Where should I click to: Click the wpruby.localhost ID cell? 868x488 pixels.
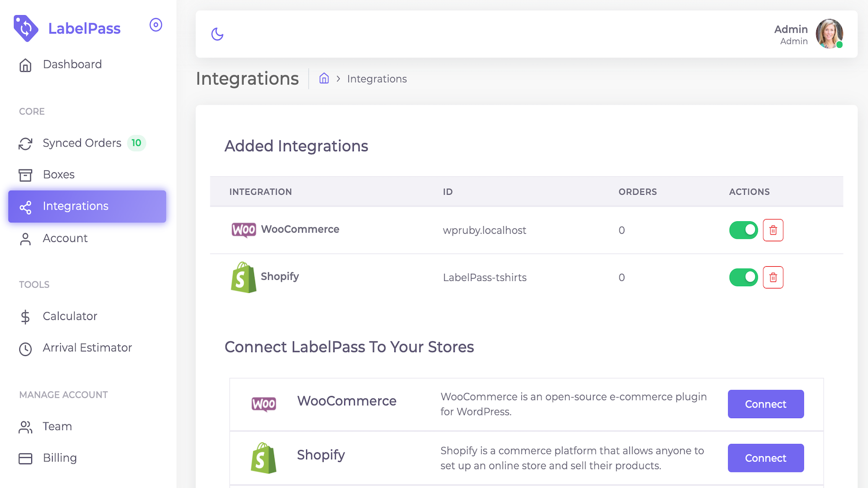pyautogui.click(x=484, y=230)
